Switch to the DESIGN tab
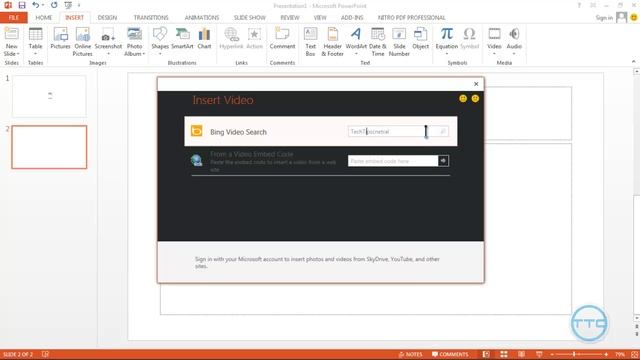640x360 pixels. (x=107, y=18)
